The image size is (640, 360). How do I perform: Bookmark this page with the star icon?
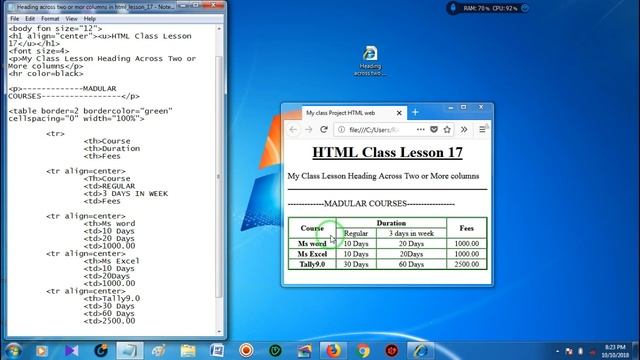point(447,129)
